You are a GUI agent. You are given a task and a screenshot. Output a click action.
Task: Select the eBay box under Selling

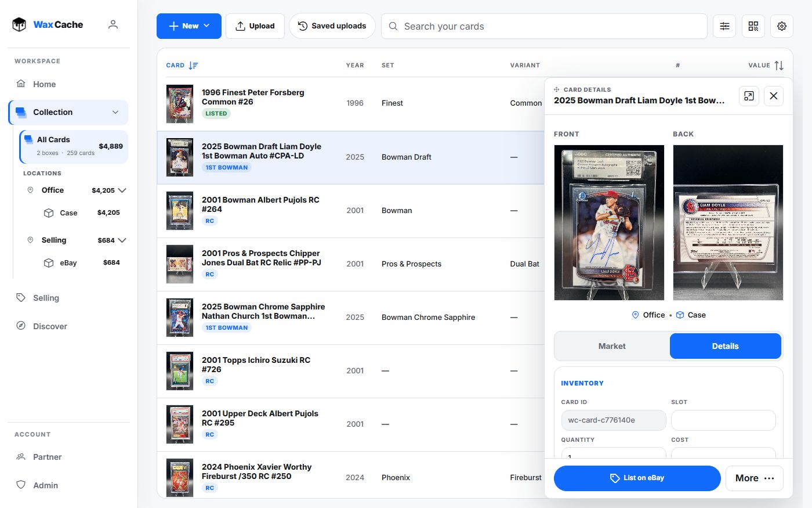[x=82, y=263]
